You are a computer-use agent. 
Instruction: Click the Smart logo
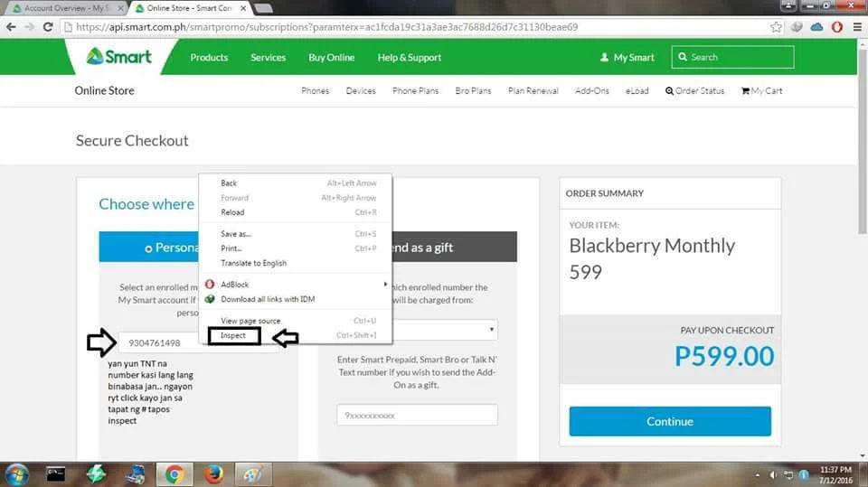click(118, 56)
